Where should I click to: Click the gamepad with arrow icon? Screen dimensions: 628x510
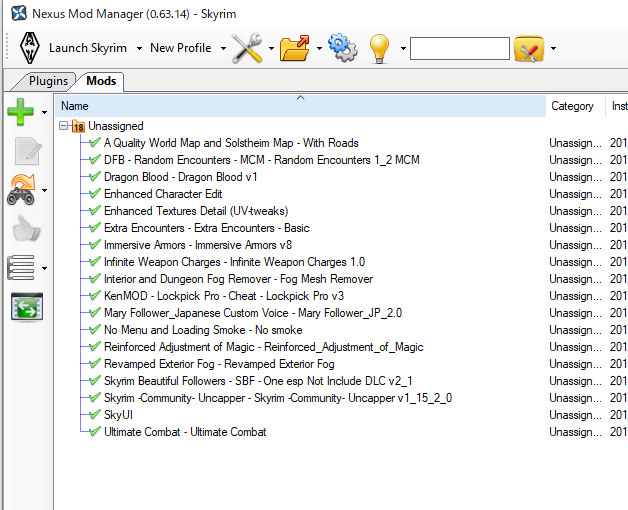(x=22, y=189)
